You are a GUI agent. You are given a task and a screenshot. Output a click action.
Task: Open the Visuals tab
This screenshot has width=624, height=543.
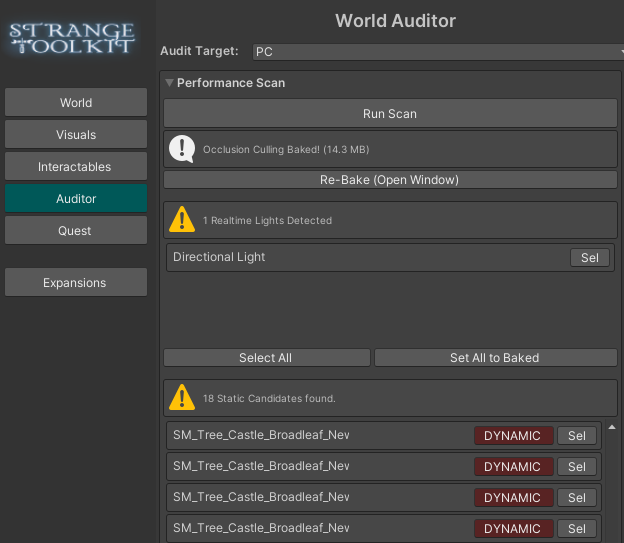coord(76,135)
